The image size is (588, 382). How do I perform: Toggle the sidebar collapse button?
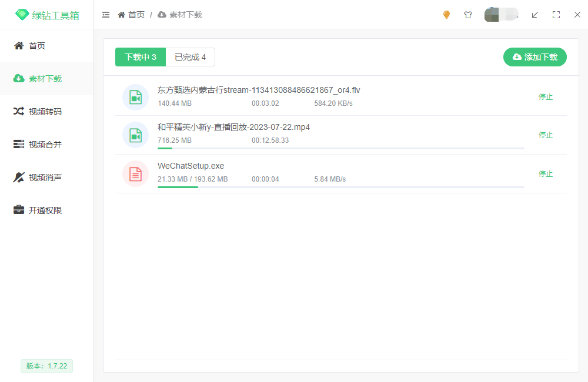(106, 15)
